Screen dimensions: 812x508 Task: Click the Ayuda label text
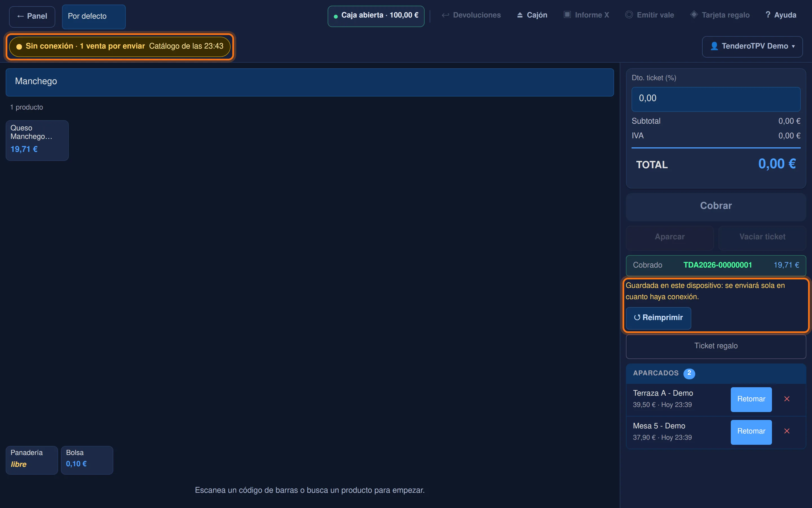point(785,15)
